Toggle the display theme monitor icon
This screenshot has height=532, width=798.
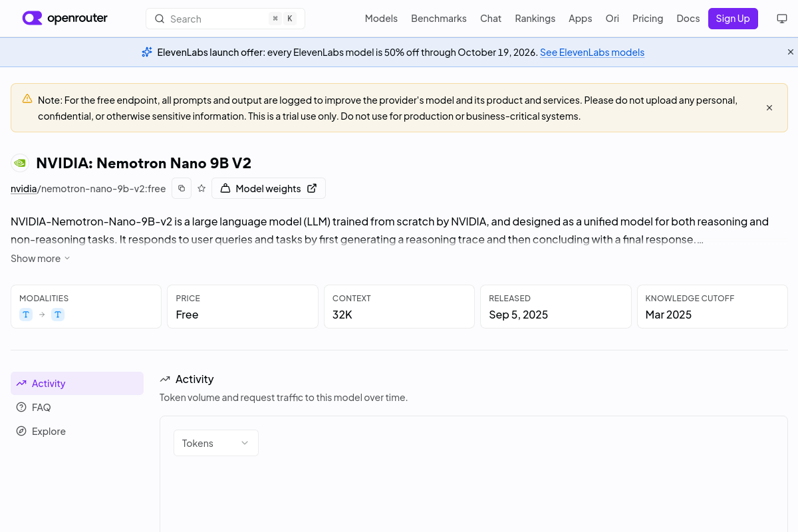[x=782, y=19]
